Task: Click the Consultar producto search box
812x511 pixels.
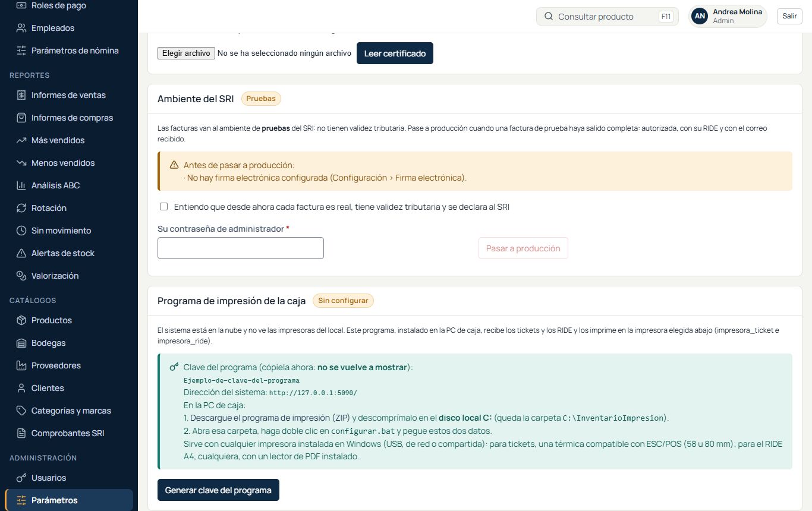Action: click(608, 17)
